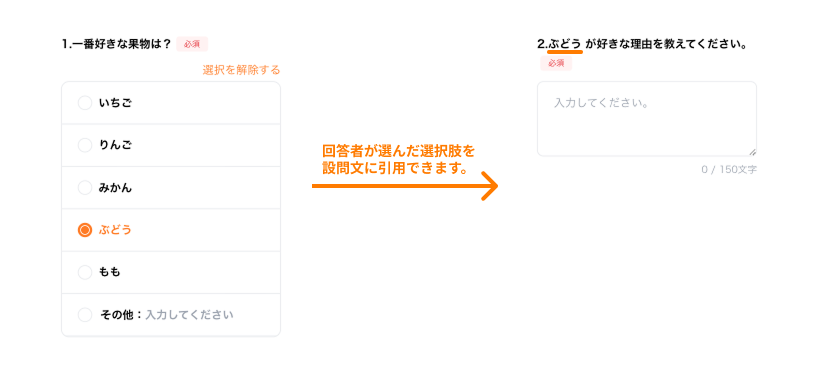Click the 必須 badge under question 2
818x371 pixels.
point(556,63)
